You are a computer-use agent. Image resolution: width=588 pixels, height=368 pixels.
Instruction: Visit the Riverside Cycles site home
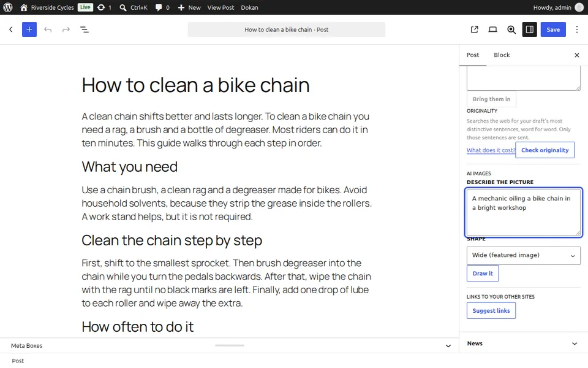(47, 7)
